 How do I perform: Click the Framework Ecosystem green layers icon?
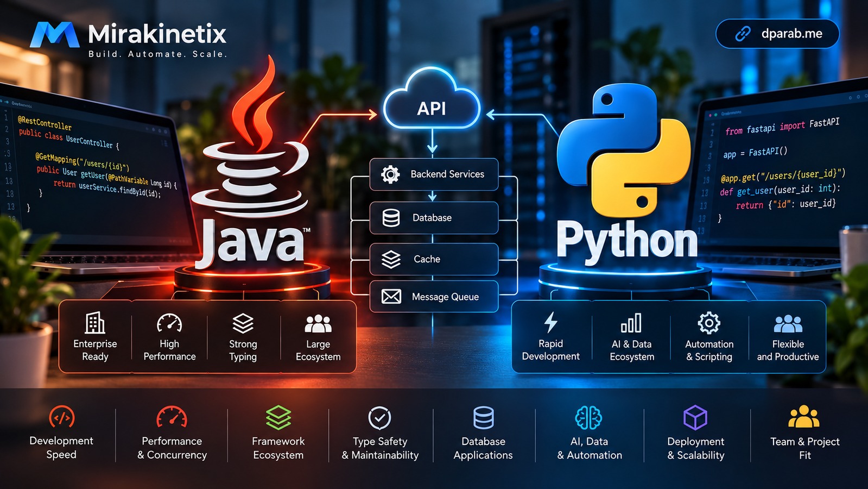[278, 417]
